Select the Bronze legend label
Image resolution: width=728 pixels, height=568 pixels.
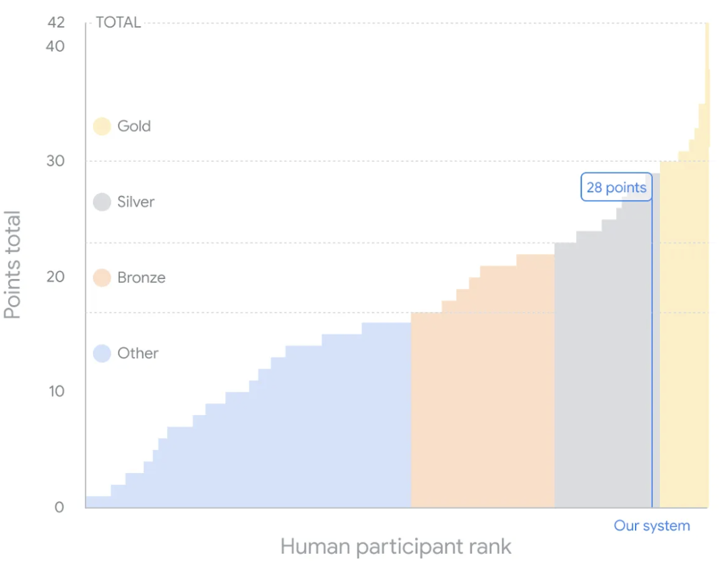(x=141, y=278)
